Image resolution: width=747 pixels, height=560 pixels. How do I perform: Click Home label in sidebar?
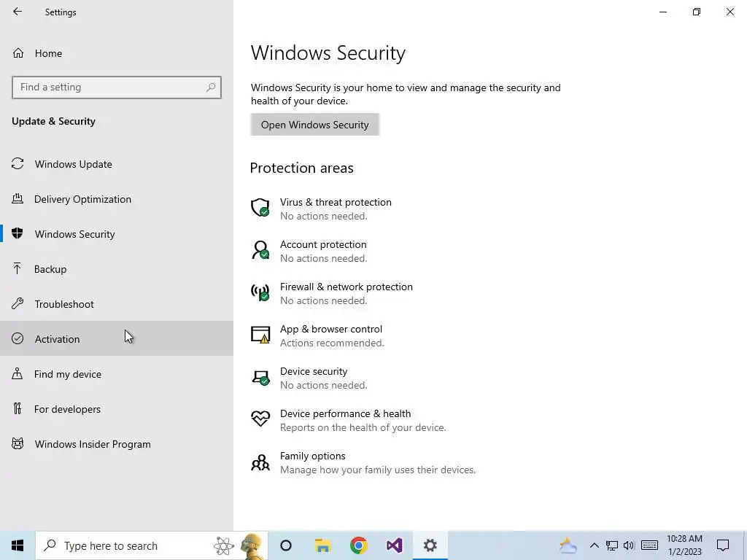coord(48,53)
